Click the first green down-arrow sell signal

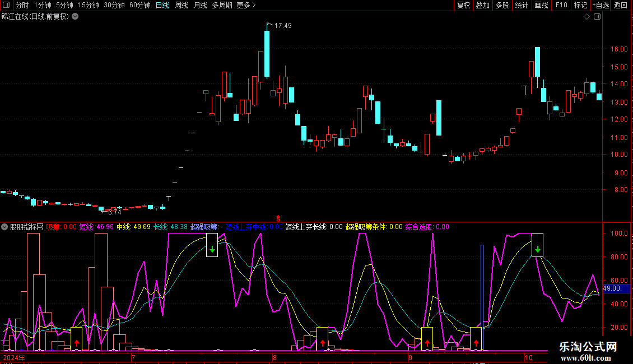pos(212,249)
